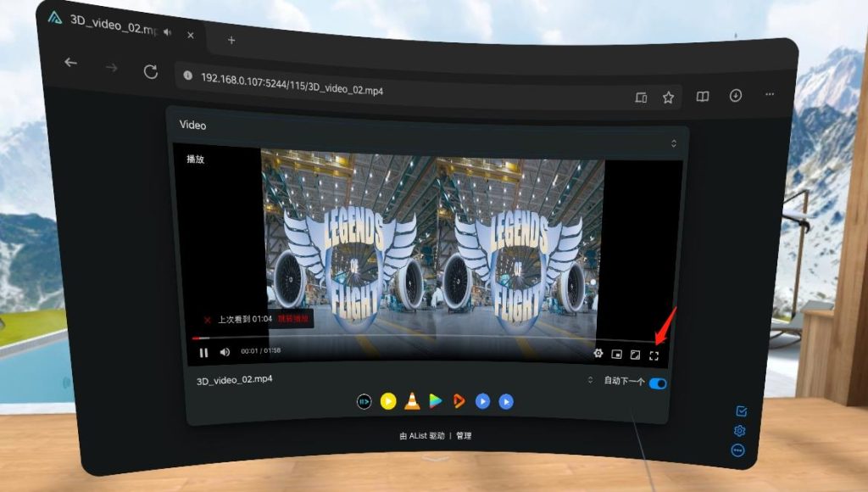The height and width of the screenshot is (492, 868).
Task: Pause the video with the pause button
Action: point(203,352)
